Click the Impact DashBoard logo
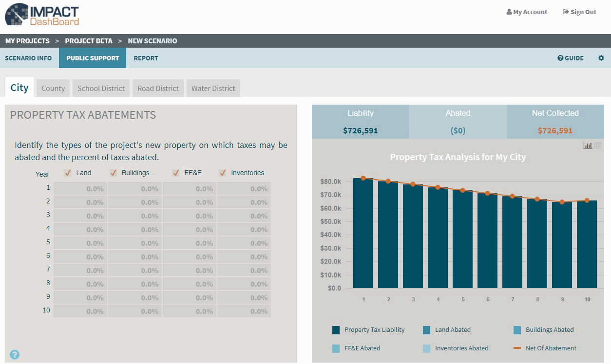Viewport: 611px width, 364px height. (x=42, y=16)
